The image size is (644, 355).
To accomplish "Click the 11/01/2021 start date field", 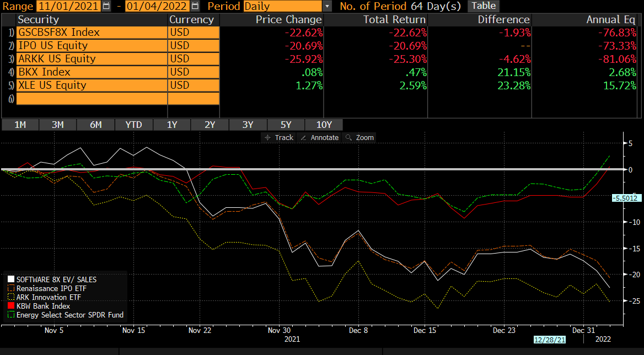I will point(69,7).
